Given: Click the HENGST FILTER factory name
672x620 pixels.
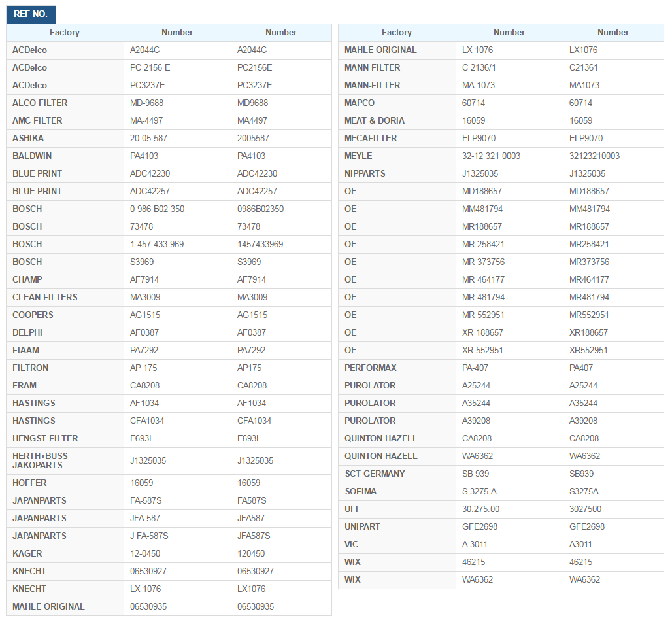Looking at the screenshot, I should click(45, 438).
